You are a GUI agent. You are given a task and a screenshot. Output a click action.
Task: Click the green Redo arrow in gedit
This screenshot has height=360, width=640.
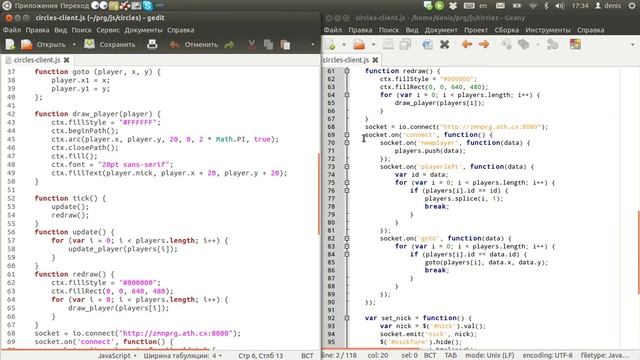(229, 44)
